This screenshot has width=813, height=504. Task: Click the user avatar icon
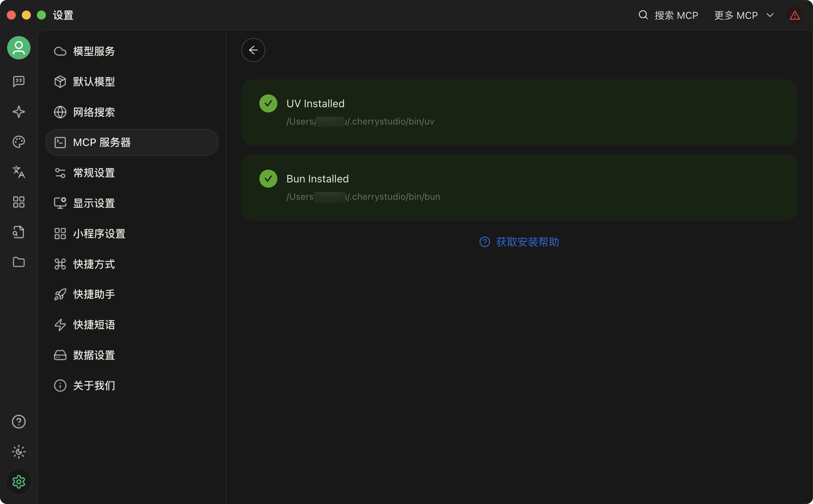[18, 48]
